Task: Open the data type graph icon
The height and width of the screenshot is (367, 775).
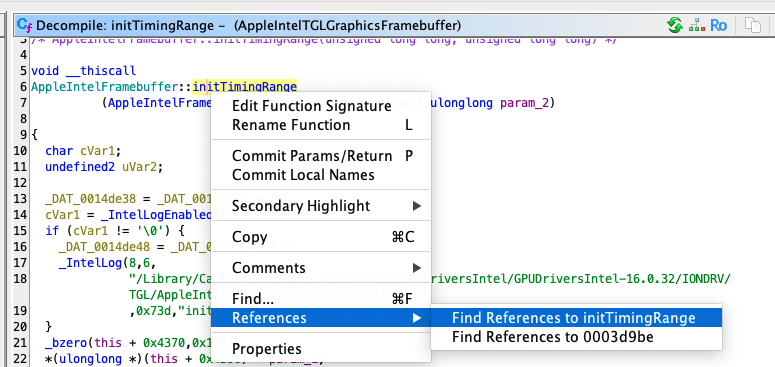Action: (697, 25)
